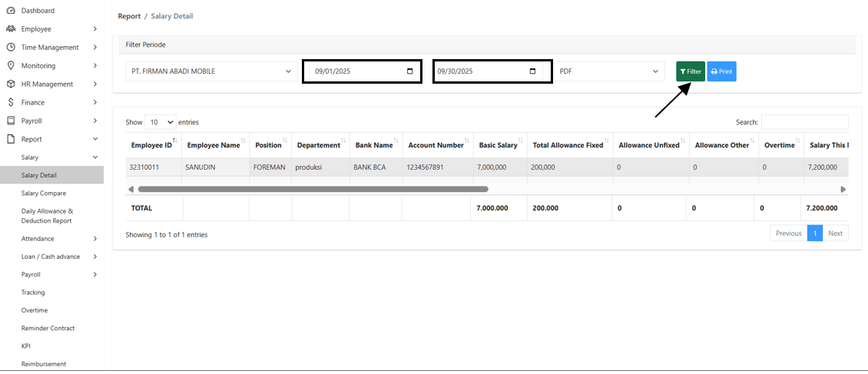Click the Time Management clock icon
This screenshot has width=868, height=374.
[x=11, y=47]
